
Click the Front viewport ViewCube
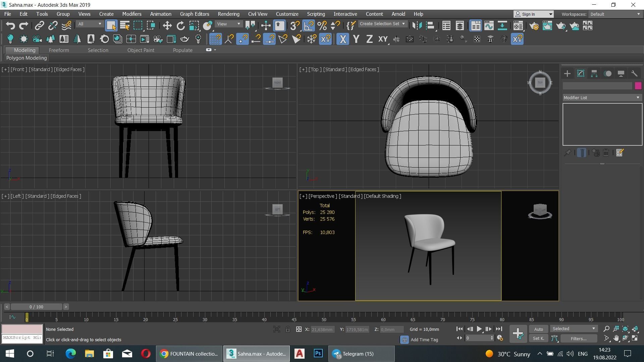(277, 82)
